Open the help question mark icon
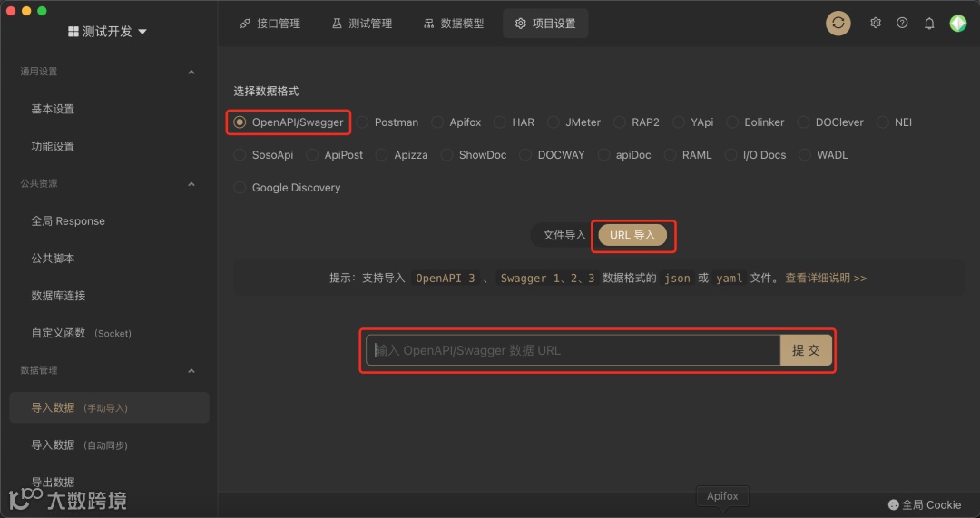This screenshot has width=980, height=518. click(x=902, y=23)
